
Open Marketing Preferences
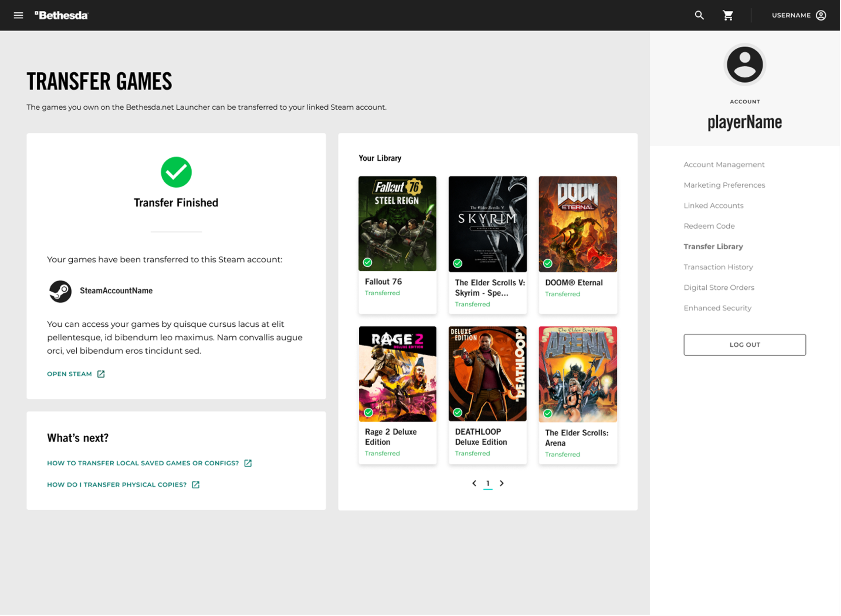pos(725,185)
